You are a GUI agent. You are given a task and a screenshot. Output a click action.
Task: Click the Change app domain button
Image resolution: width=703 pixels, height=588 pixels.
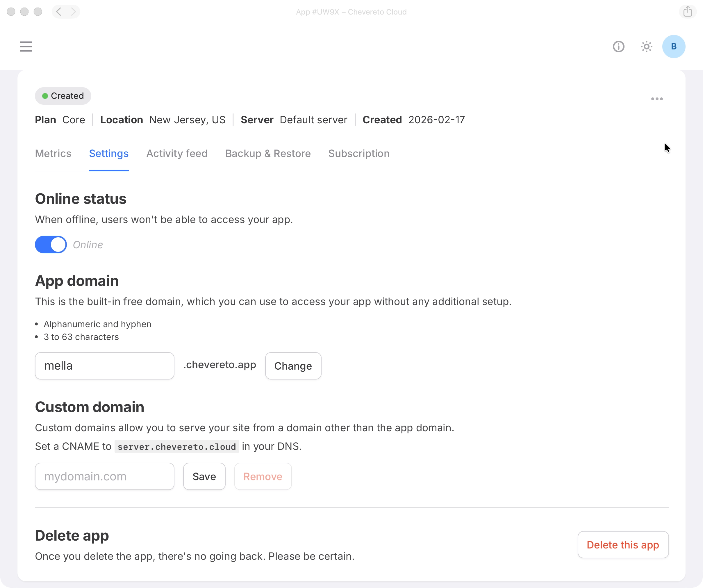(293, 366)
